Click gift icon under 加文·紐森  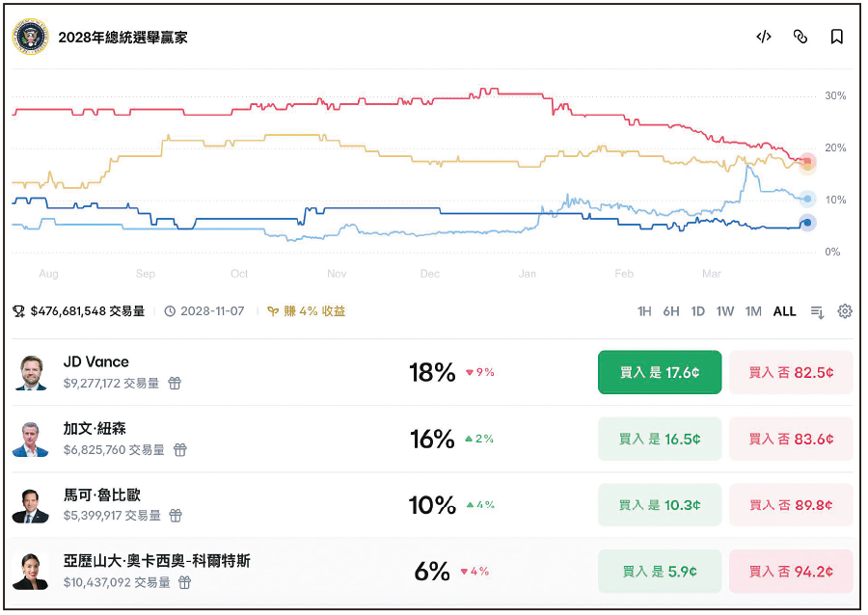[x=179, y=449]
